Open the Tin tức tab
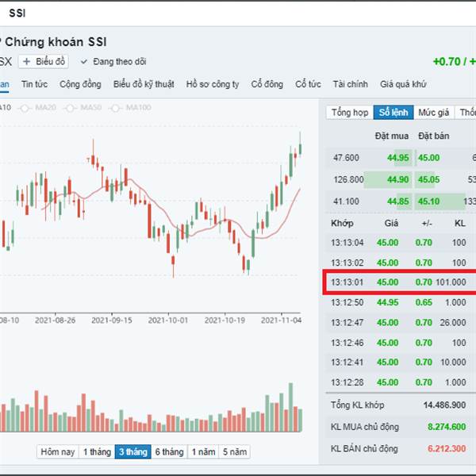Viewport: 476px width, 476px height. [35, 84]
